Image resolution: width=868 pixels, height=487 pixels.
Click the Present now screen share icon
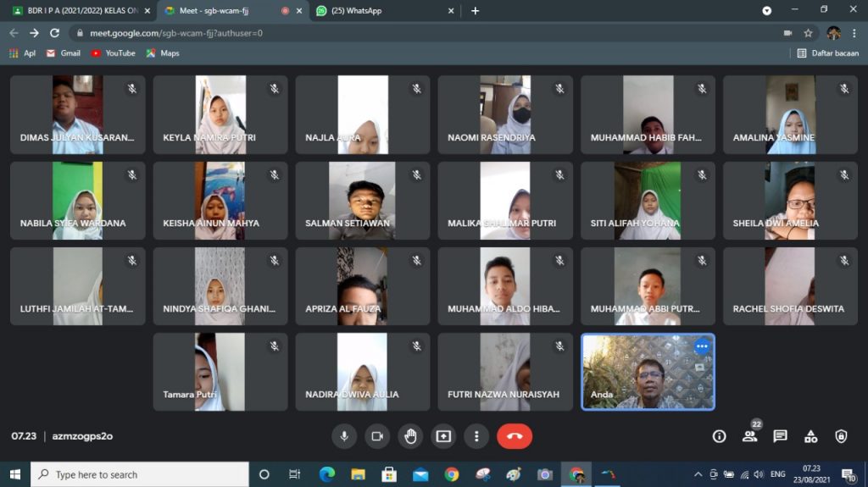click(x=443, y=436)
